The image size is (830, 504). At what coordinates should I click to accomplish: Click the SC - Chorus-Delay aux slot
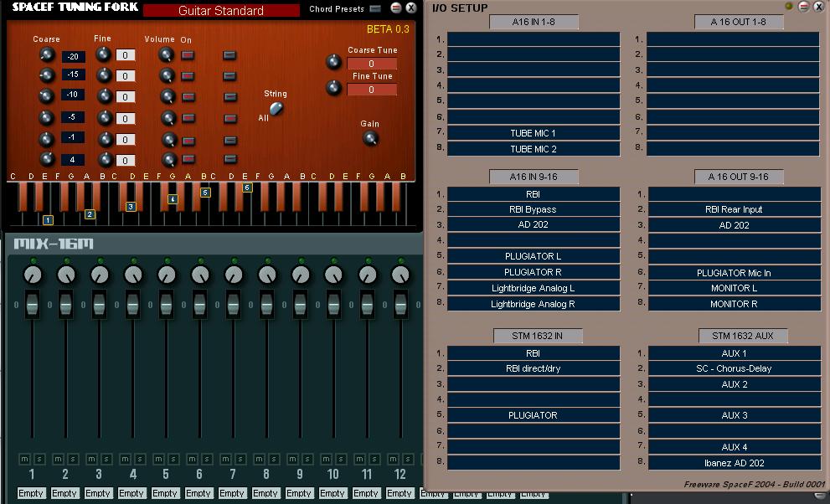[735, 368]
